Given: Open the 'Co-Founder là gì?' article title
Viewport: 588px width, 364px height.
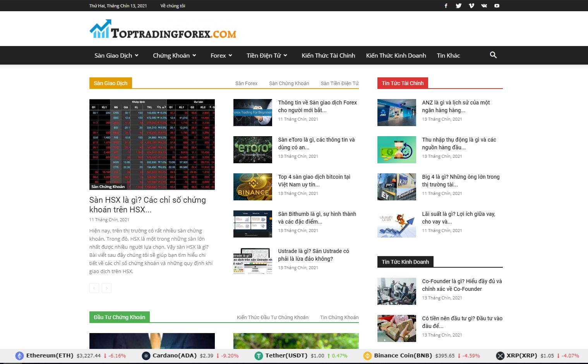Looking at the screenshot, I should [462, 285].
